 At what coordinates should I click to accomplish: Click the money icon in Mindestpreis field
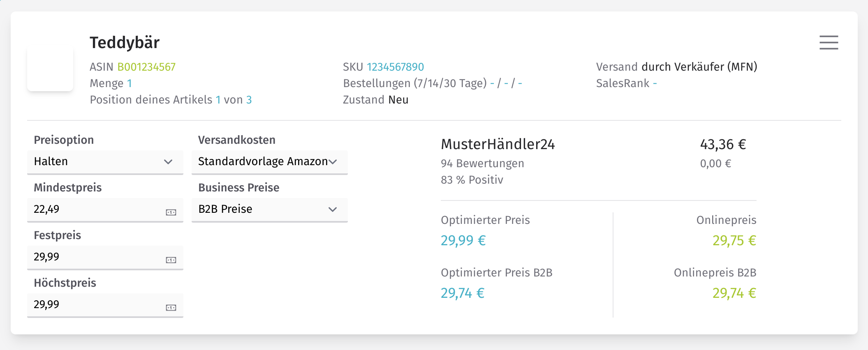click(x=171, y=212)
